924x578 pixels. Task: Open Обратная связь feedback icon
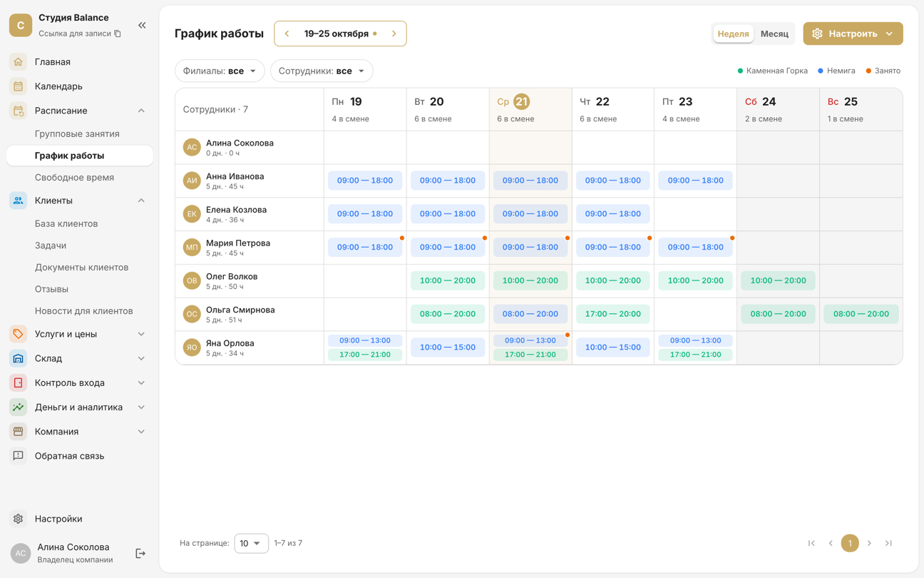point(19,455)
